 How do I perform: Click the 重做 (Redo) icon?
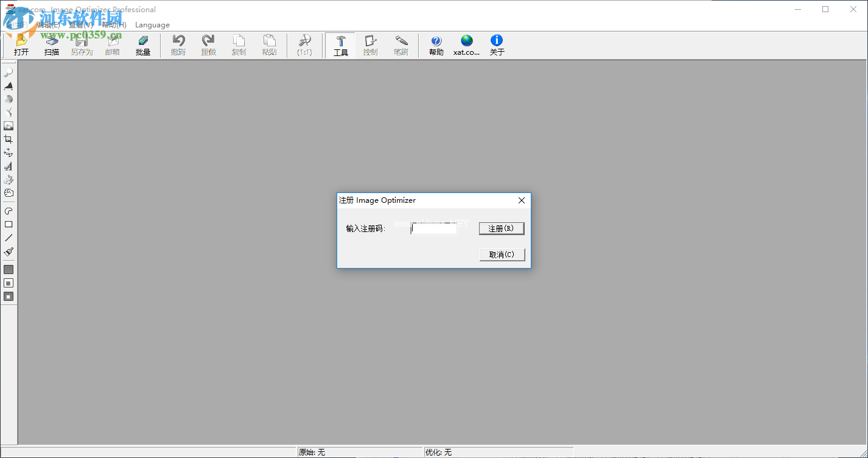point(209,45)
